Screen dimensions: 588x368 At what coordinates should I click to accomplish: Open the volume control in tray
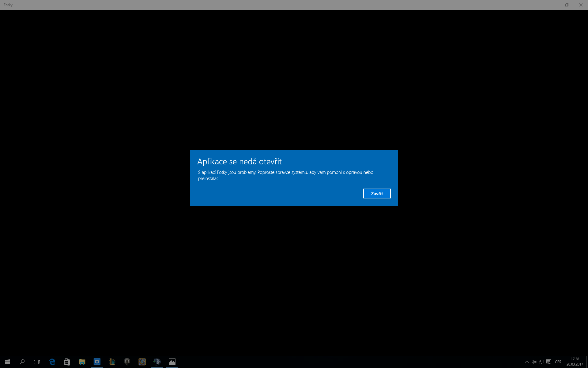pos(534,362)
